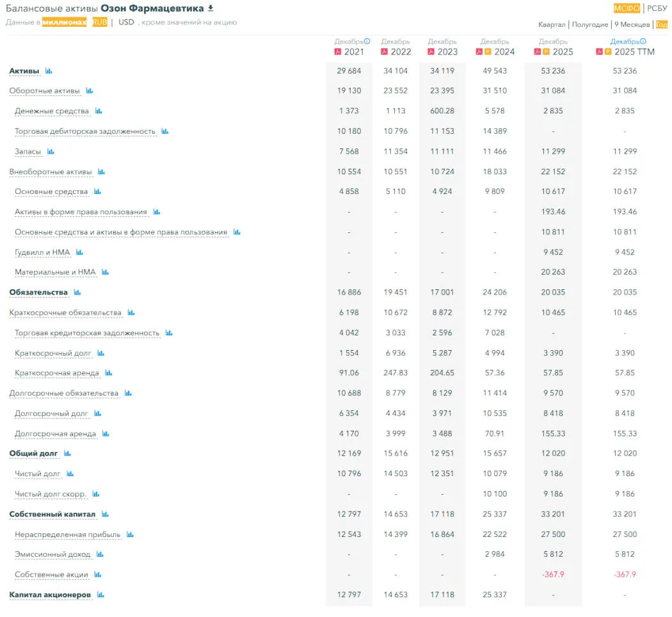Image resolution: width=672 pixels, height=617 pixels.
Task: Select the 9 Месяцев period
Action: pos(632,24)
